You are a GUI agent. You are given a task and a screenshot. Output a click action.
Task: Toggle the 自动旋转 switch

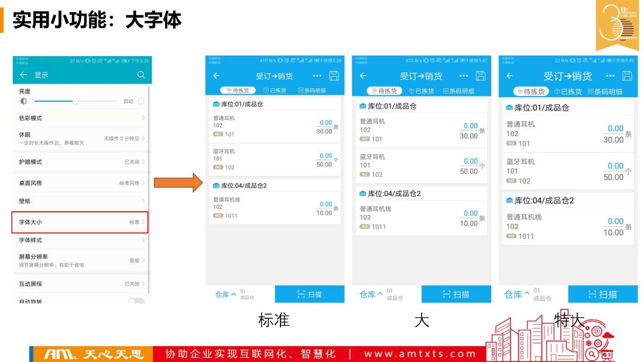pyautogui.click(x=136, y=301)
